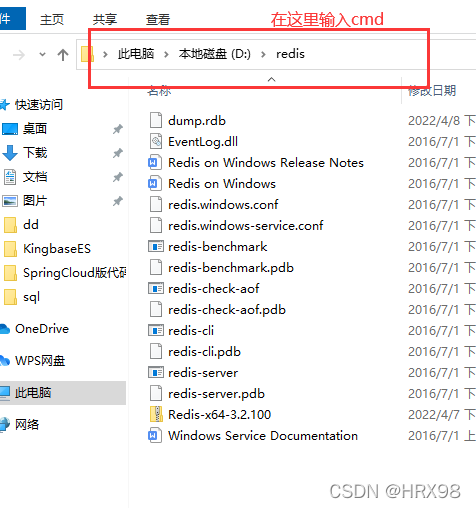Open the 主页 ribbon tab

[x=52, y=20]
